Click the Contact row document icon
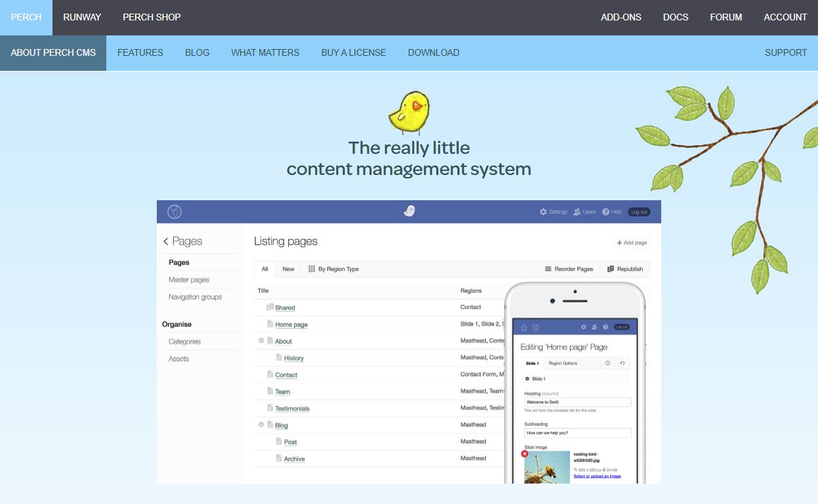 pyautogui.click(x=270, y=374)
